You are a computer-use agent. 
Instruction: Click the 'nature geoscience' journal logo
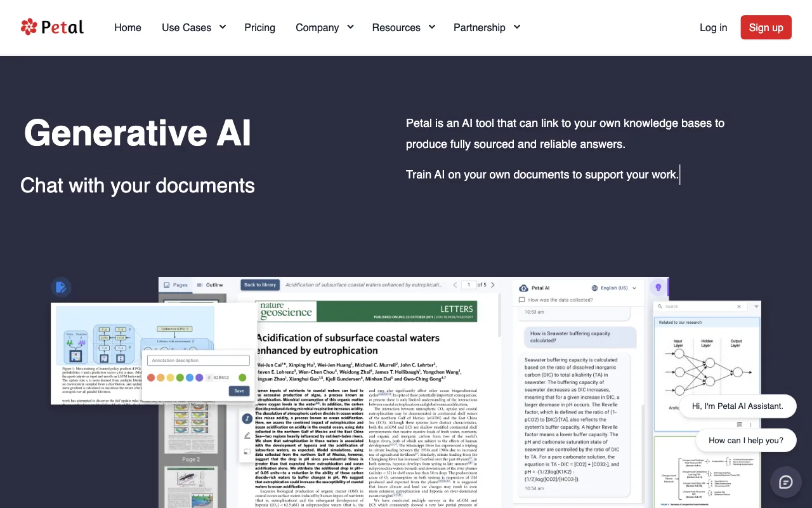tap(286, 309)
